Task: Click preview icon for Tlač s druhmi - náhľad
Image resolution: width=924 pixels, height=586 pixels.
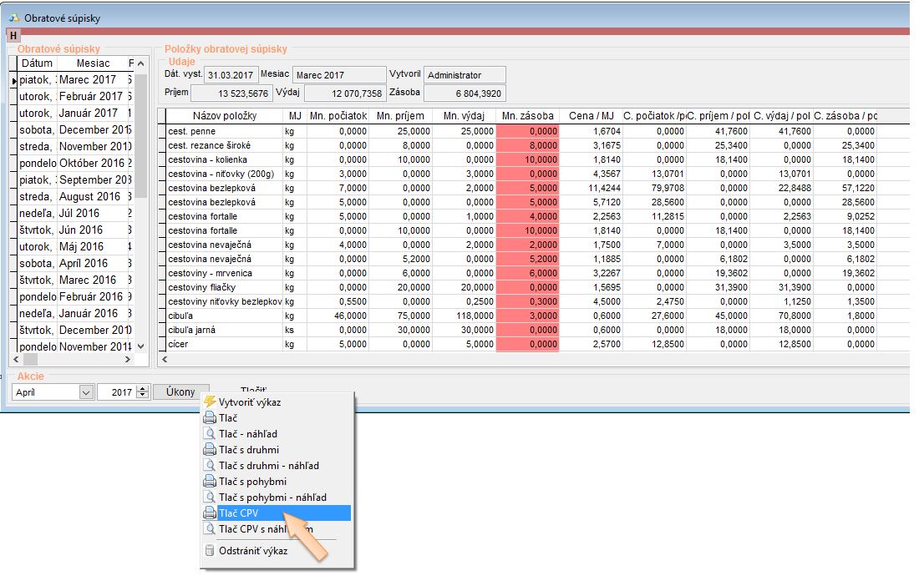Action: pos(210,466)
